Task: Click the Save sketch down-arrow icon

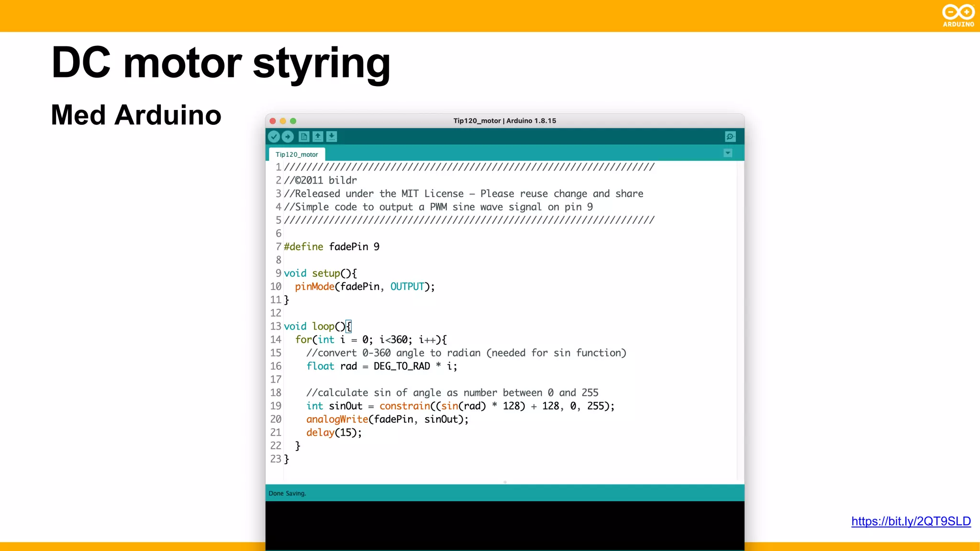Action: tap(332, 137)
